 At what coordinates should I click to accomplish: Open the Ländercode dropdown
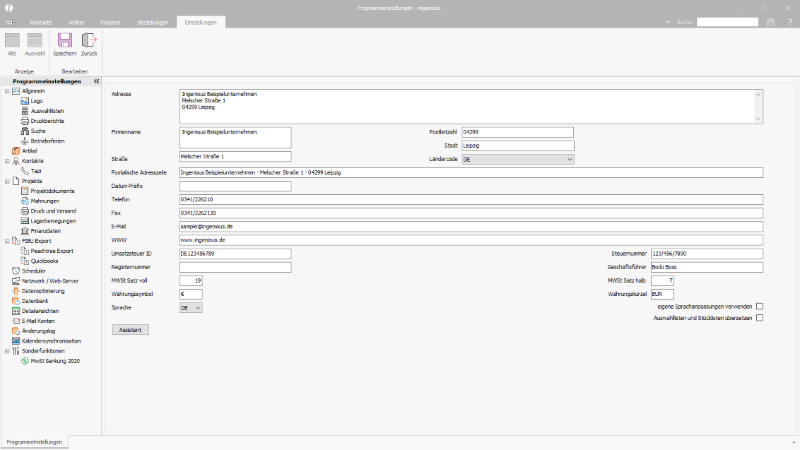[x=518, y=159]
